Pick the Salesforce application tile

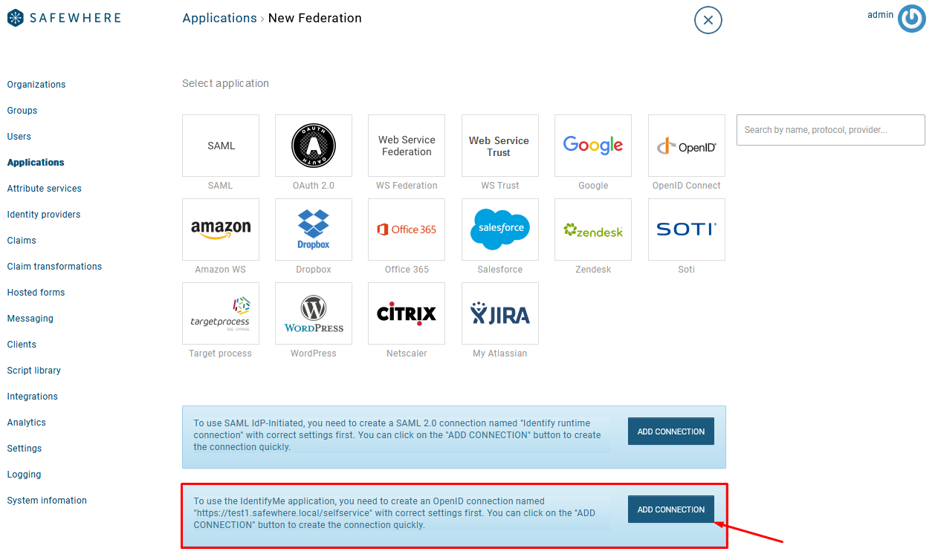pos(499,229)
